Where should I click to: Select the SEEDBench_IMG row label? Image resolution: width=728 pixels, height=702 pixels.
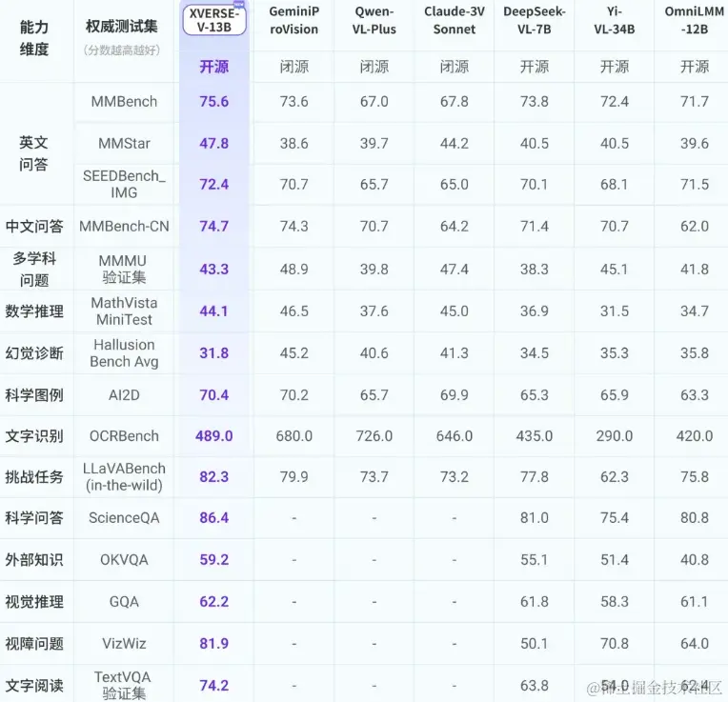click(x=124, y=184)
